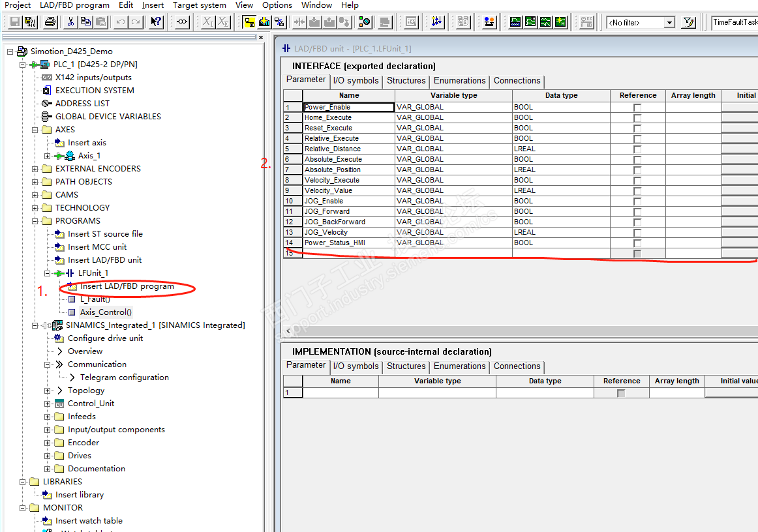Expand the CAMS folder
The width and height of the screenshot is (758, 532).
(x=35, y=195)
